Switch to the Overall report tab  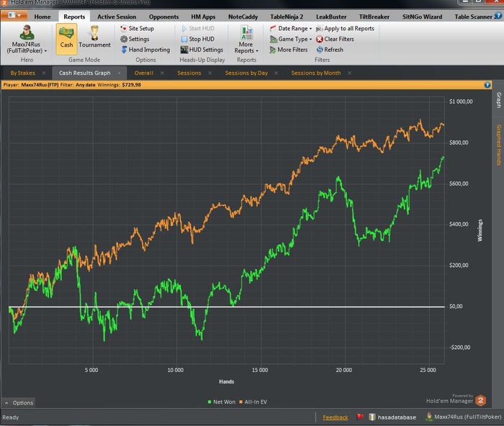tap(144, 73)
